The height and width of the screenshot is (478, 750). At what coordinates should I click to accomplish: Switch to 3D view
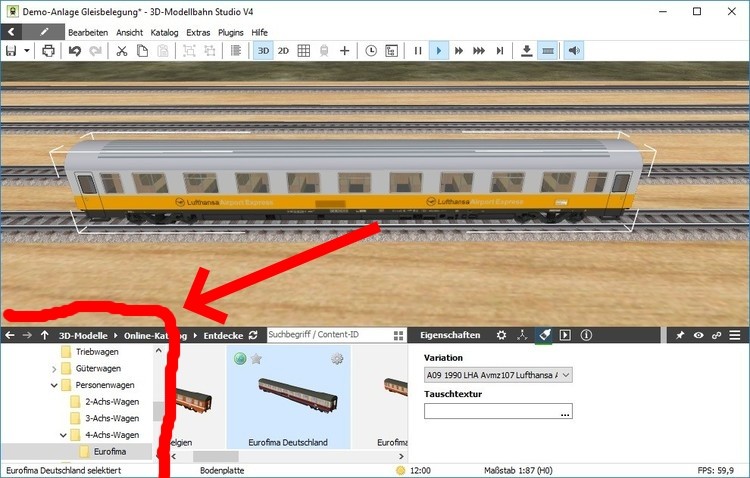(x=264, y=51)
